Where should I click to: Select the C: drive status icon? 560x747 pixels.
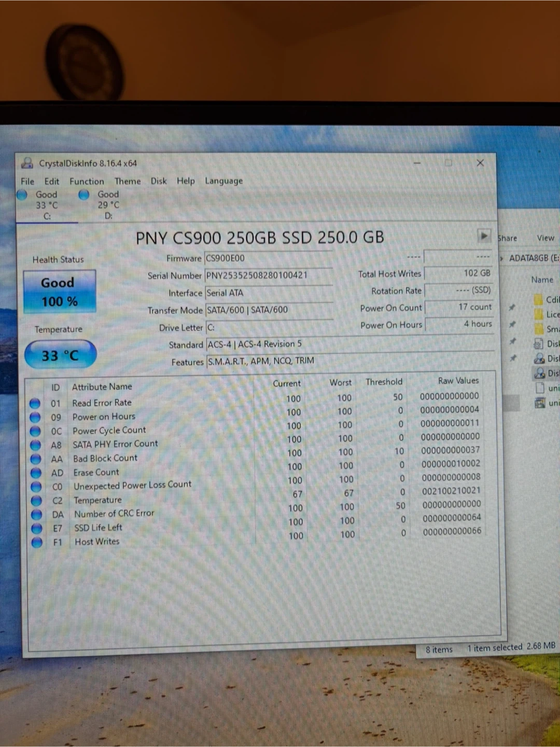coord(22,195)
